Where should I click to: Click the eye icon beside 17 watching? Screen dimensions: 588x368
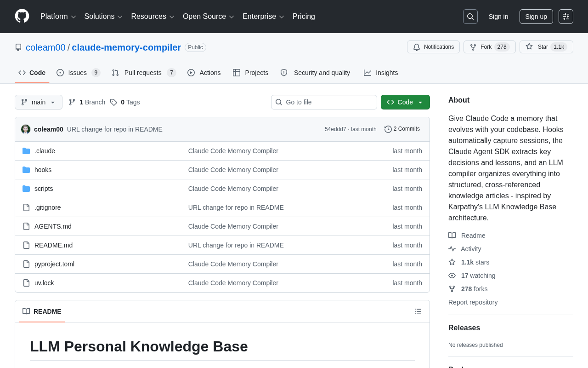452,276
